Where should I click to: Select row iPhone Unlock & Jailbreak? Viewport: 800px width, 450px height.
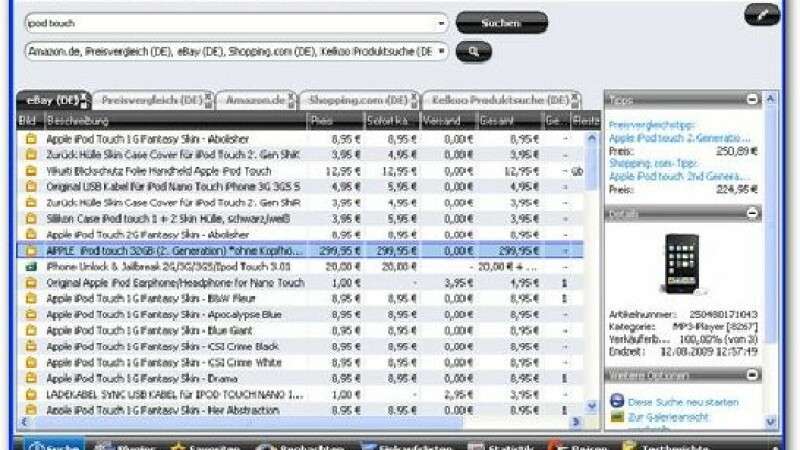[301, 266]
